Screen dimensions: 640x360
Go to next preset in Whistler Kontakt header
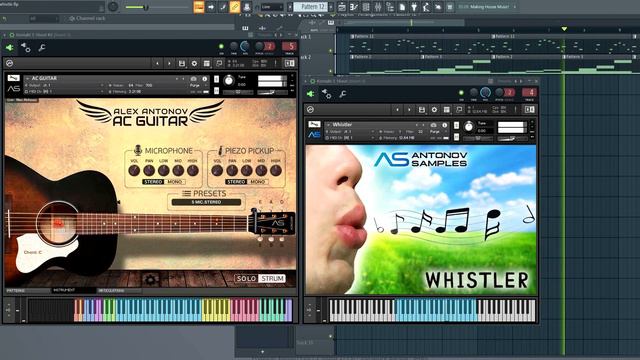pyautogui.click(x=409, y=109)
